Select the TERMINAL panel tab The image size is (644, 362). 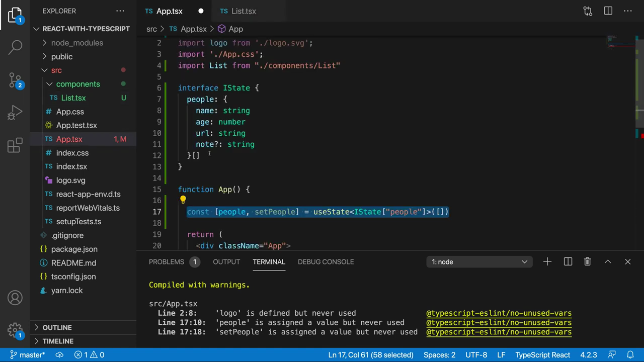(269, 261)
